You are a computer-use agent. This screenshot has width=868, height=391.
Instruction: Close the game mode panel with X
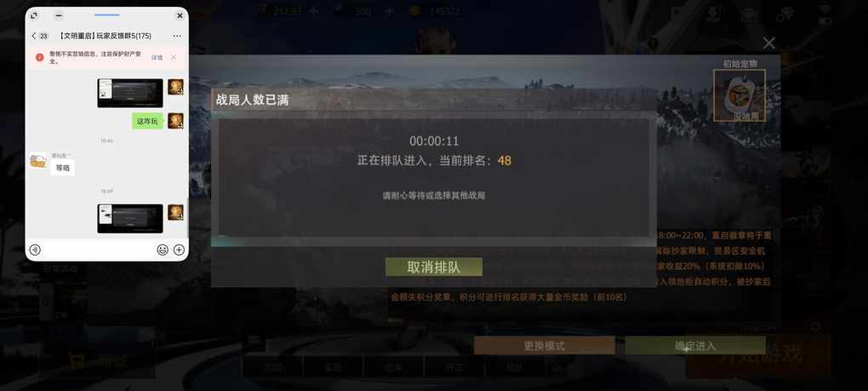(769, 43)
